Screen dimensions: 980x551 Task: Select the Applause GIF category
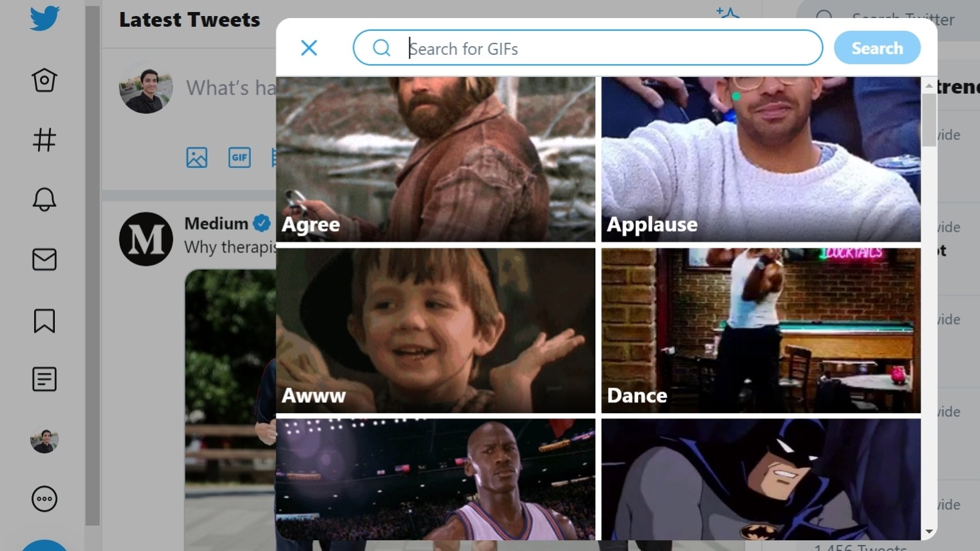point(761,159)
